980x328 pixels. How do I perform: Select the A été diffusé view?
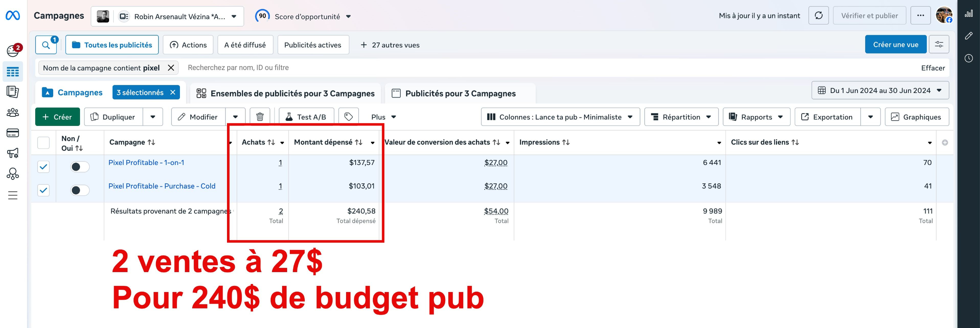pos(245,45)
